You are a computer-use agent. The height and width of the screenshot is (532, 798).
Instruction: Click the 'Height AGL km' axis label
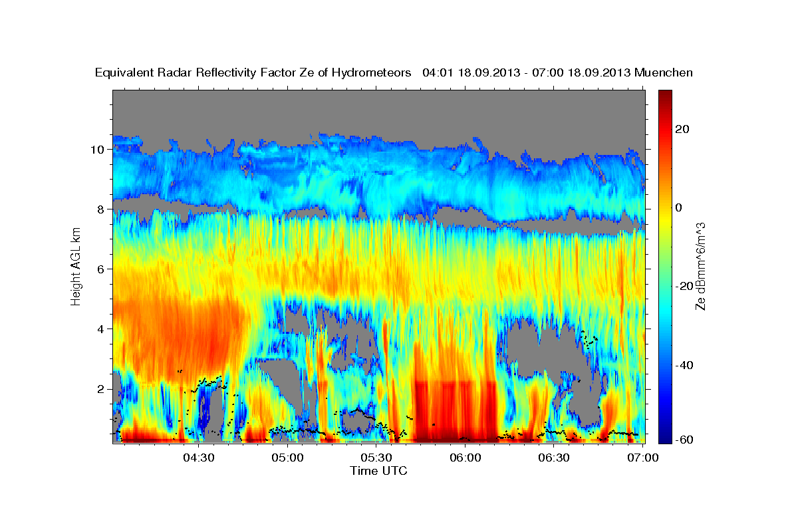[x=76, y=267]
